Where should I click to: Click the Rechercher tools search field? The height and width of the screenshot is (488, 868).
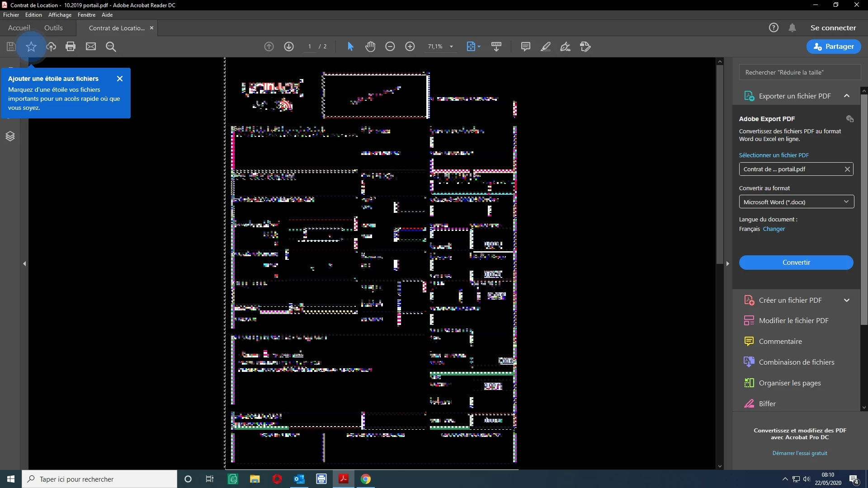(799, 72)
